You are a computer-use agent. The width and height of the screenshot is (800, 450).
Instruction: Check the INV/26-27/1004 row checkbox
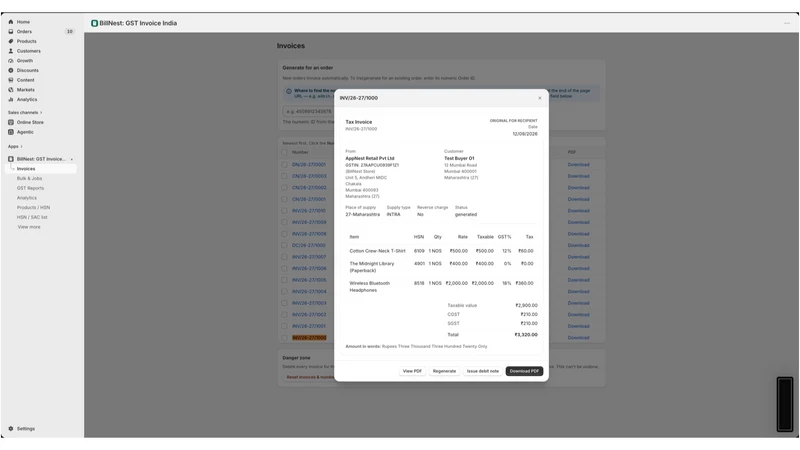[285, 292]
